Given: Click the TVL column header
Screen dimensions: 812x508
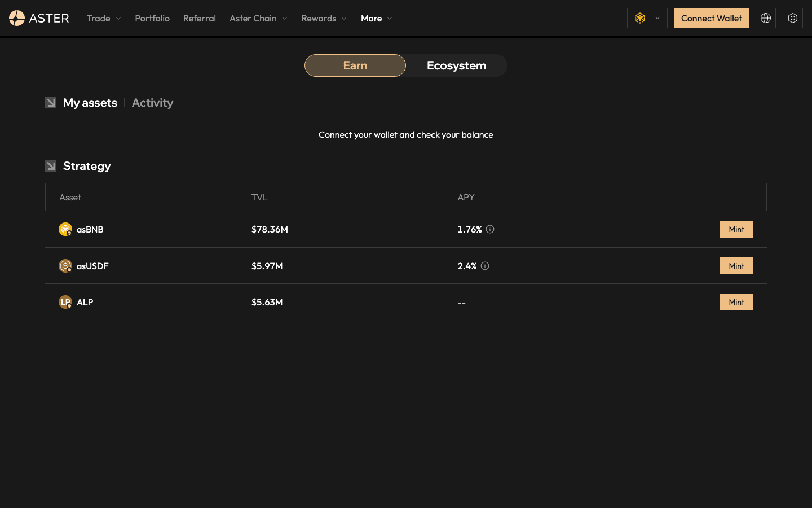Looking at the screenshot, I should click(259, 197).
